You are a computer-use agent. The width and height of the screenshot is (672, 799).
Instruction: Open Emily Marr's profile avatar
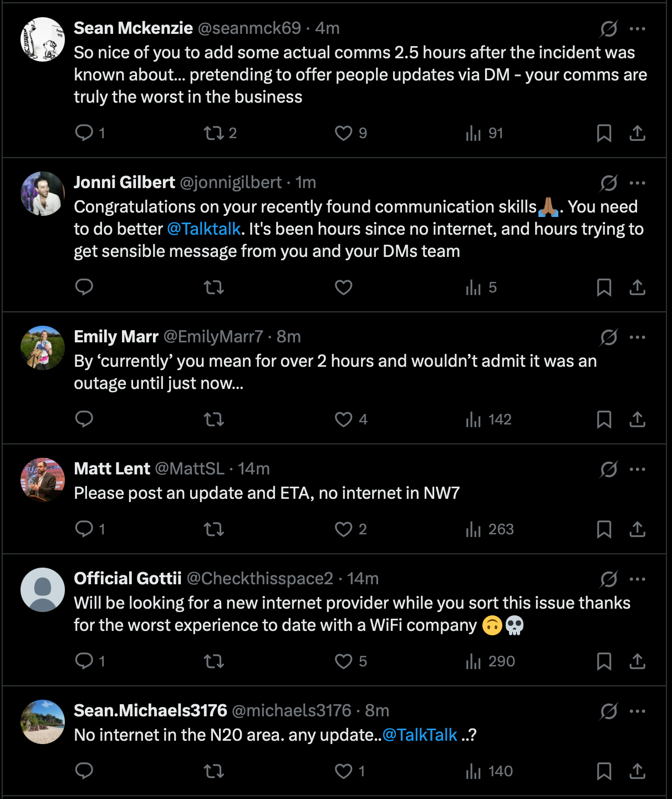tap(43, 348)
